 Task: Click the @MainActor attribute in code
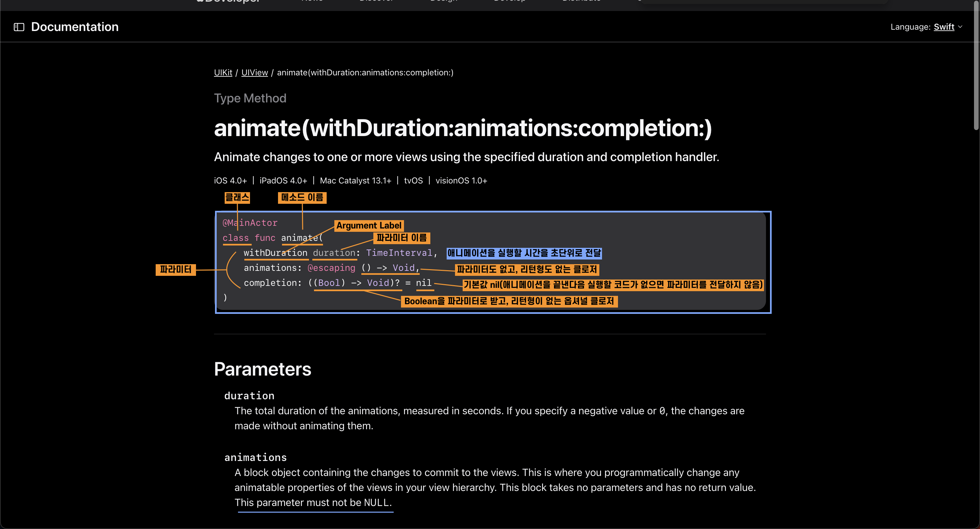point(250,222)
